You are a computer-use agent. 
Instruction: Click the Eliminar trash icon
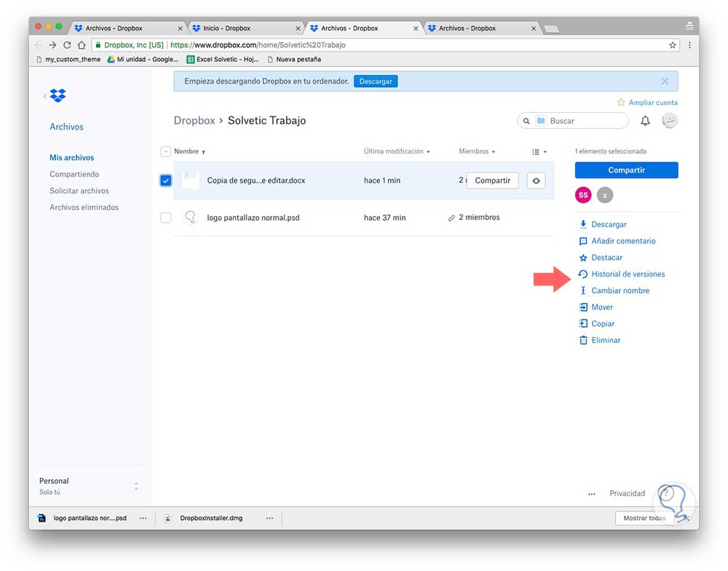583,340
